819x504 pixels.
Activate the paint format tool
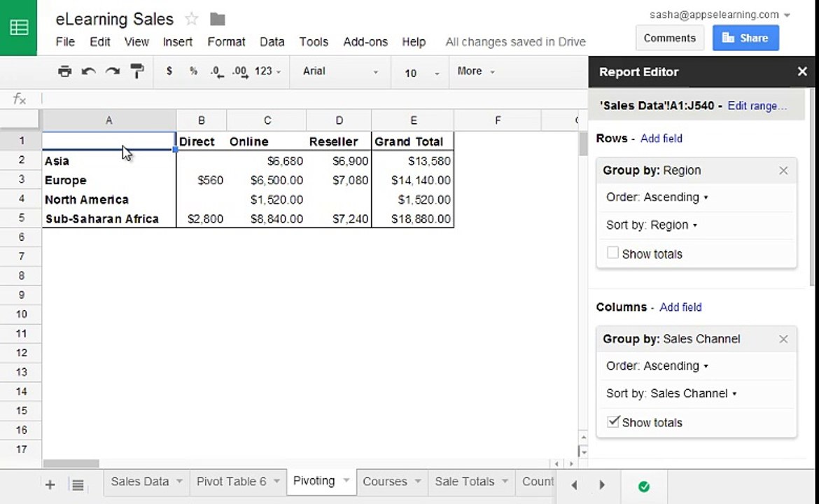click(136, 71)
